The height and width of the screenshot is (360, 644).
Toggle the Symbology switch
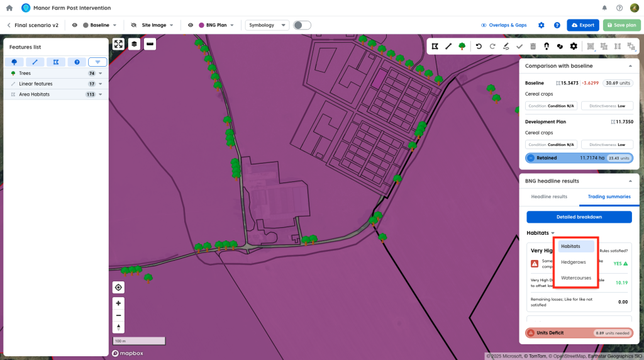click(x=302, y=25)
